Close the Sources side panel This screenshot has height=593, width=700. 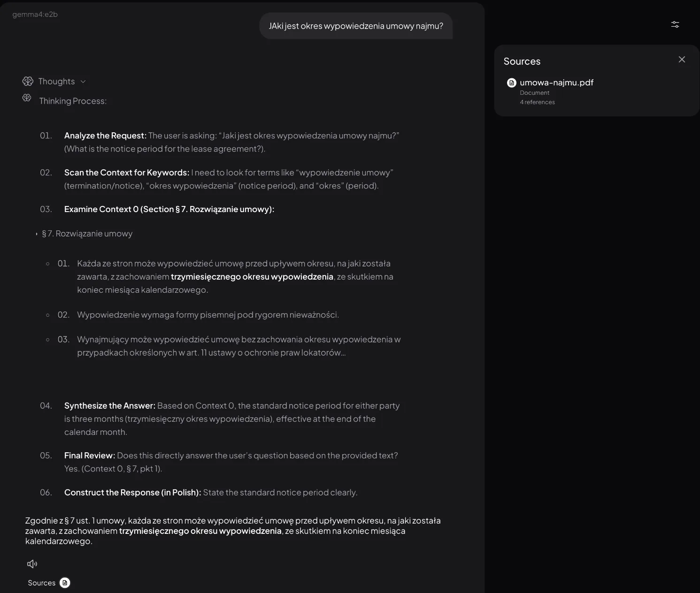coord(682,59)
